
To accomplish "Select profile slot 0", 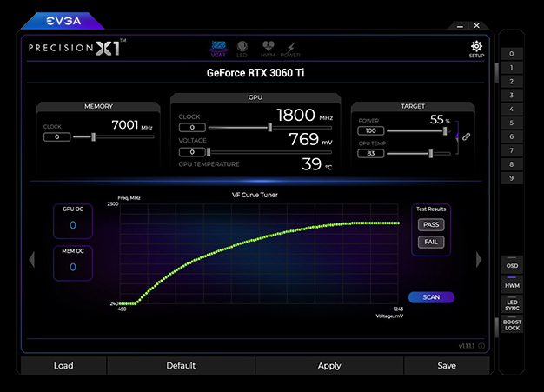I will [511, 54].
